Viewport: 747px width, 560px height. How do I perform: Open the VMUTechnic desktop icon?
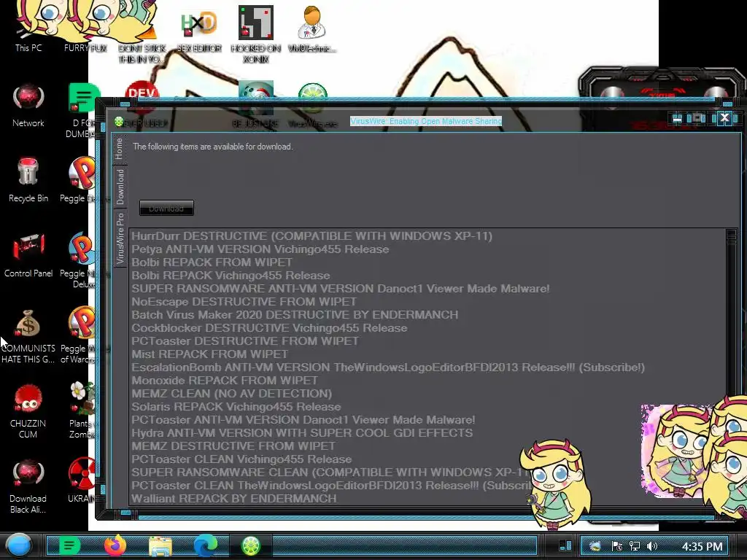pos(312,29)
